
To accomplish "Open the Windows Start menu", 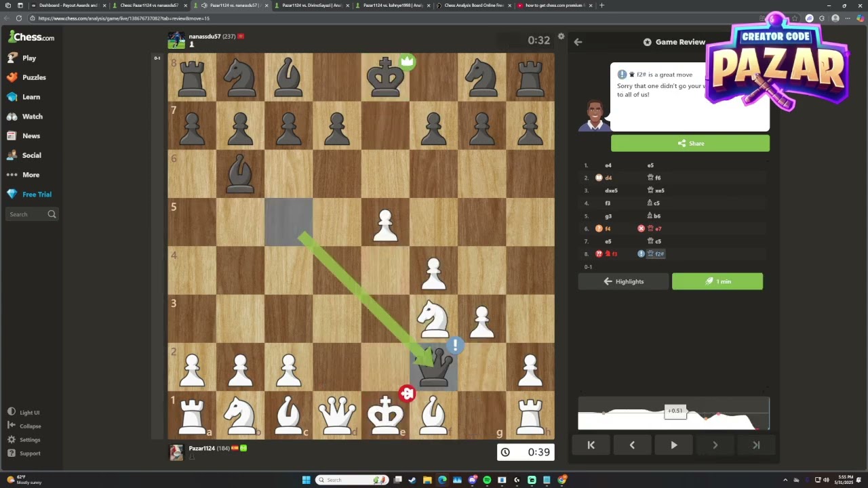I will (306, 480).
